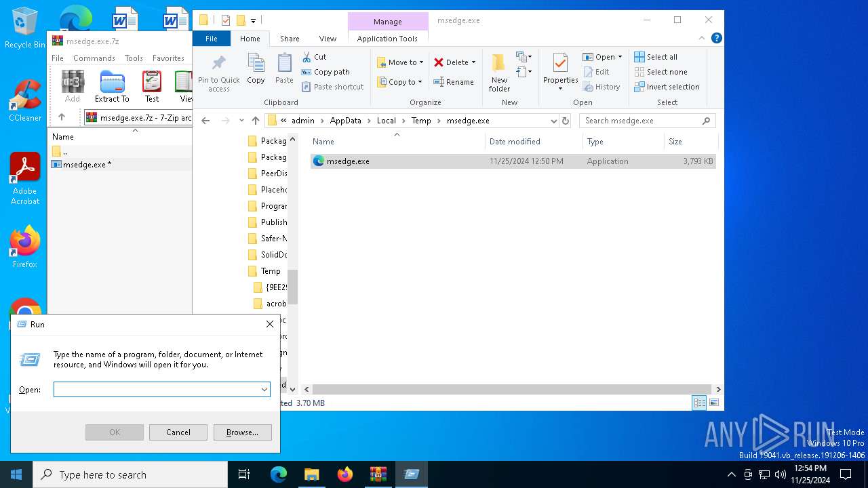Open Move to dropdown
Viewport: 868px width, 488px height.
pos(400,62)
